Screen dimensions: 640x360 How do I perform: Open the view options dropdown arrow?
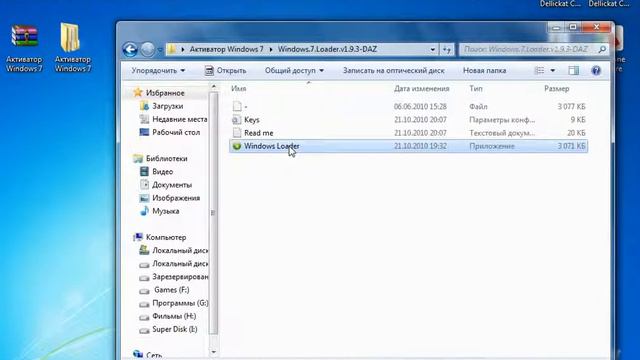553,71
